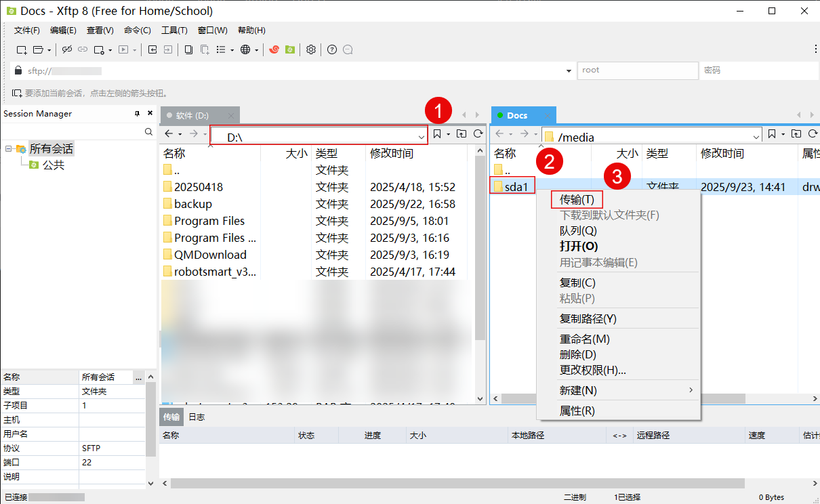
Task: Choose 传输(T) from the context menu
Action: coord(577,200)
